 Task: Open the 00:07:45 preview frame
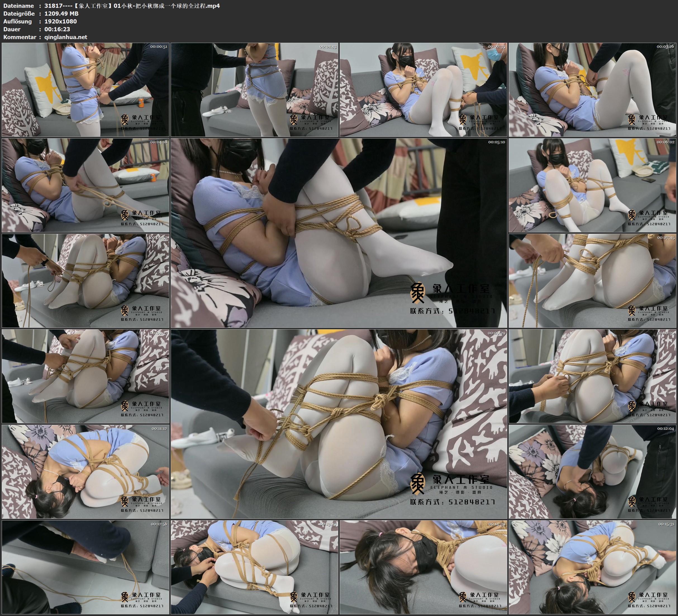(x=592, y=281)
